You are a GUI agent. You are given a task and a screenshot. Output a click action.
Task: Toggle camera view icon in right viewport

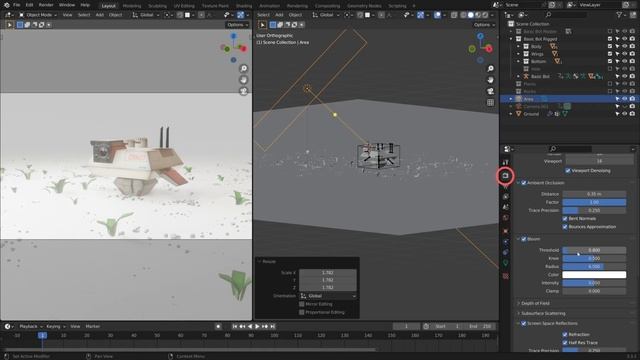click(491, 91)
